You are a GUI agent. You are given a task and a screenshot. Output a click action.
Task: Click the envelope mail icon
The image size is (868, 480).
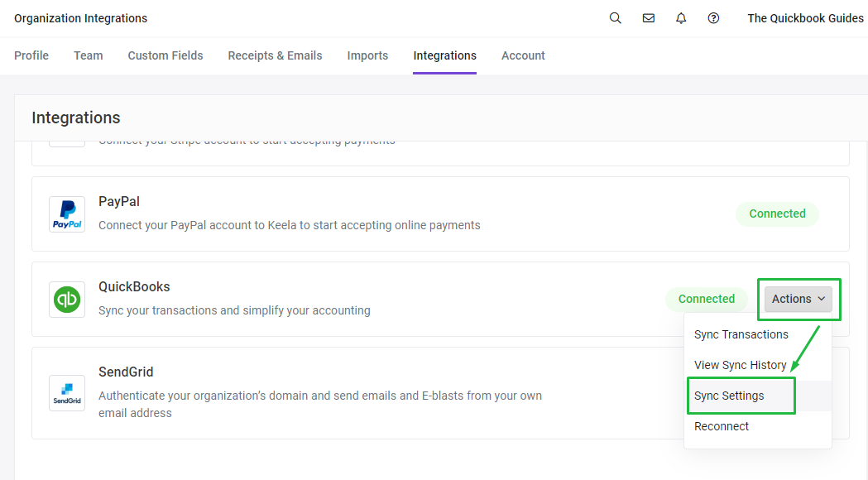pyautogui.click(x=648, y=17)
